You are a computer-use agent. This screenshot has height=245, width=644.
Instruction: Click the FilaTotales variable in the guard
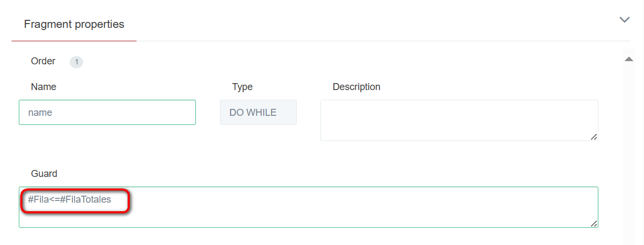88,199
